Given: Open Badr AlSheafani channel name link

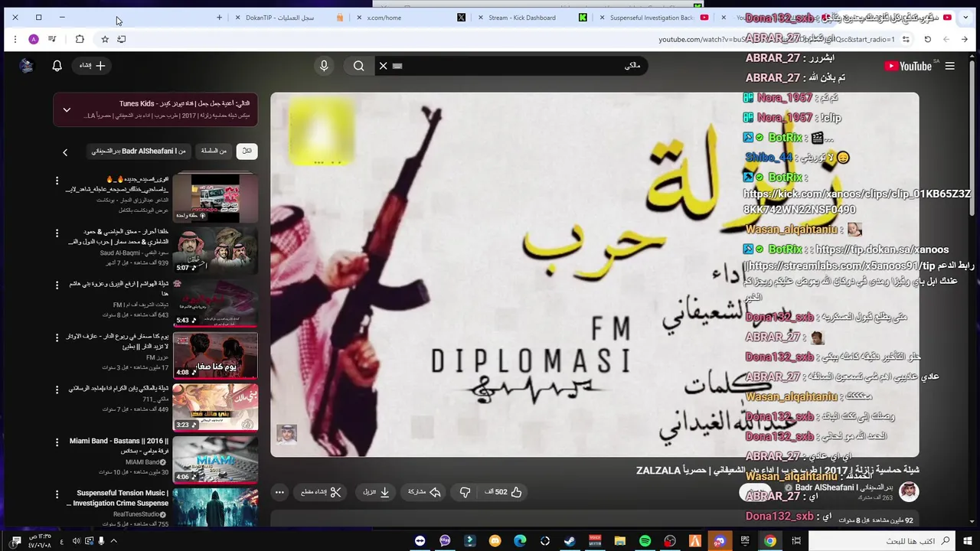Looking at the screenshot, I should pyautogui.click(x=844, y=487).
